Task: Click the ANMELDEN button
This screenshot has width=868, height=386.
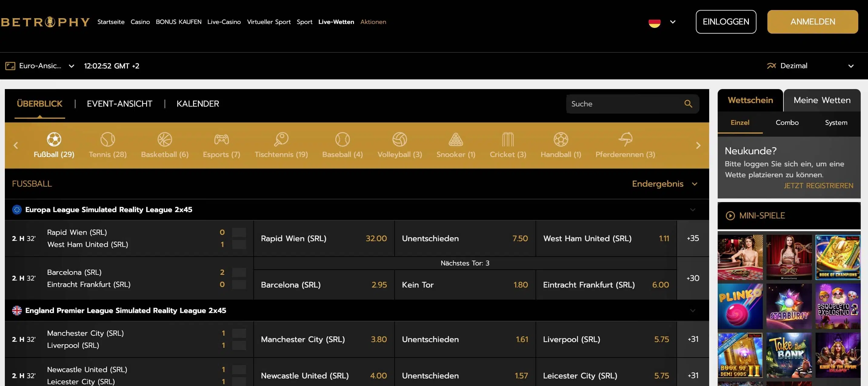Action: tap(813, 22)
